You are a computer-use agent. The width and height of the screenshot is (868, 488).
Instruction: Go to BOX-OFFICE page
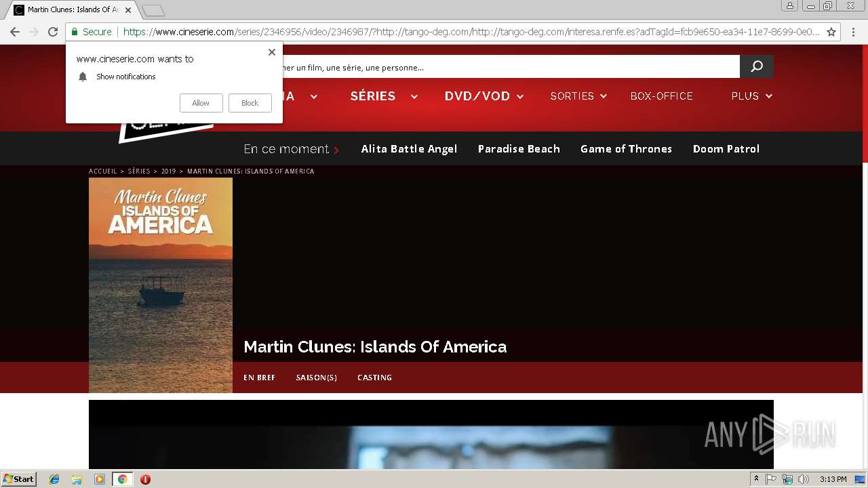pyautogui.click(x=661, y=96)
